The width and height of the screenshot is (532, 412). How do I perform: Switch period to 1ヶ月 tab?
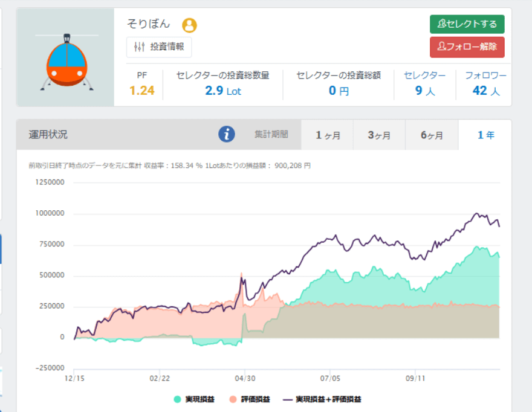tap(328, 135)
